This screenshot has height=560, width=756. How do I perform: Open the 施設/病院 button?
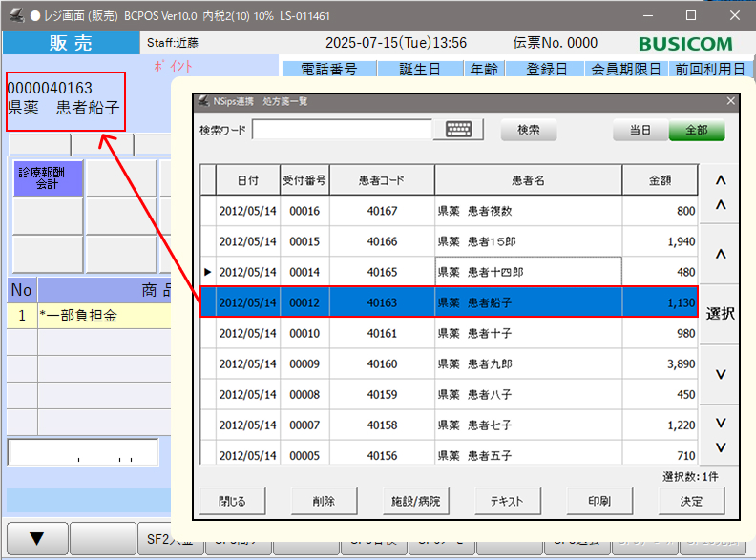(x=415, y=501)
